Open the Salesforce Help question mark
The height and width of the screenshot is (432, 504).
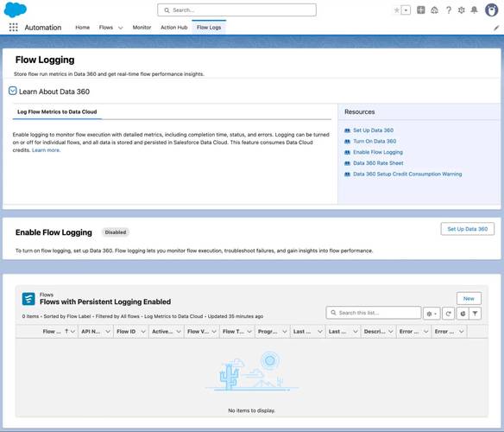coord(449,10)
